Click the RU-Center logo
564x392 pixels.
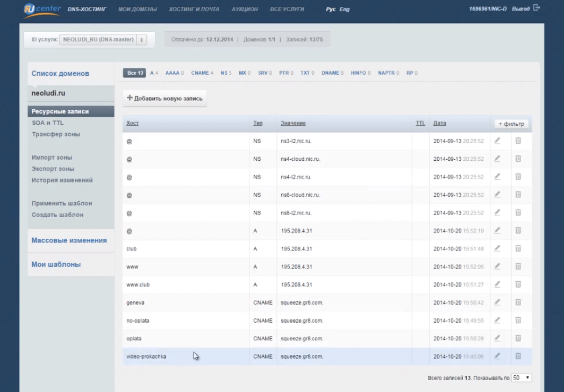pos(42,9)
